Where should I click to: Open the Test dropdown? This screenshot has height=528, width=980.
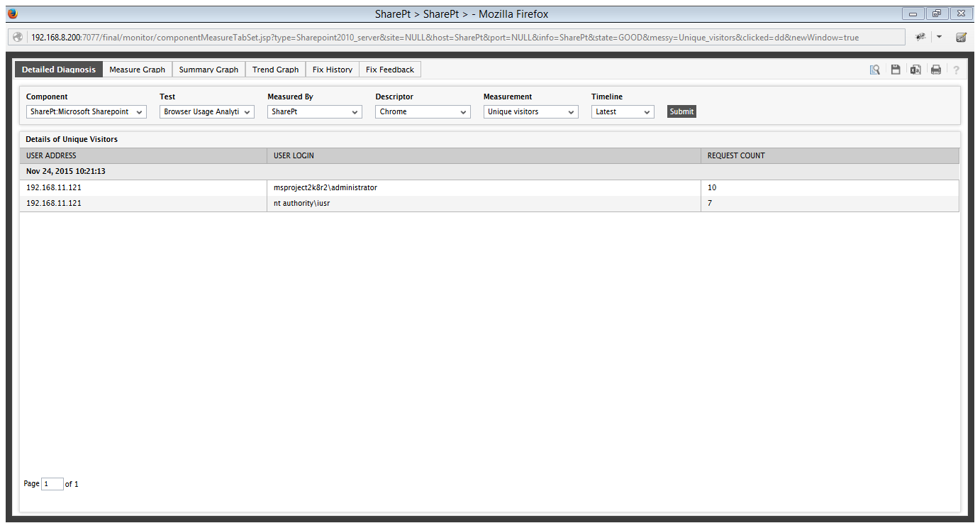(x=206, y=112)
